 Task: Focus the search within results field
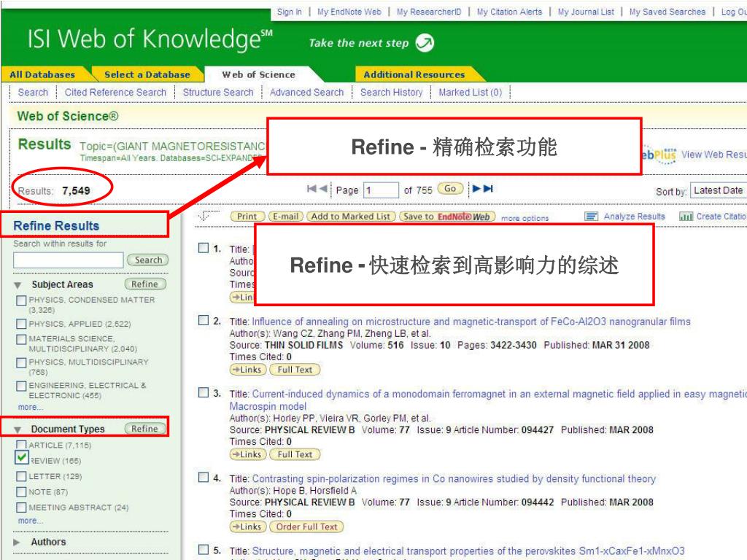coord(68,260)
